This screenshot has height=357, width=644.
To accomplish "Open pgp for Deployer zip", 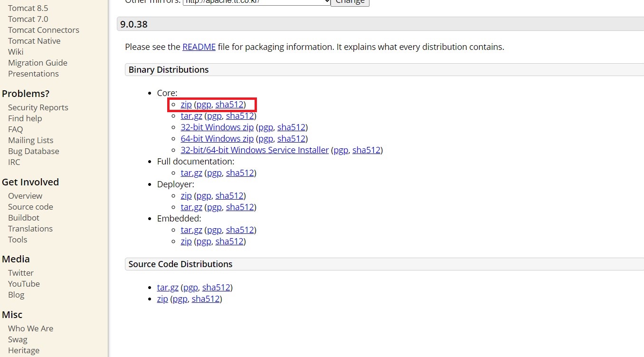I will [x=204, y=196].
